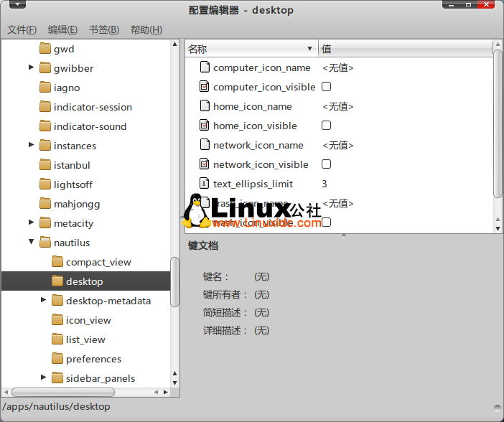Toggle the checkbox below the trash_icon_name value

(326, 222)
